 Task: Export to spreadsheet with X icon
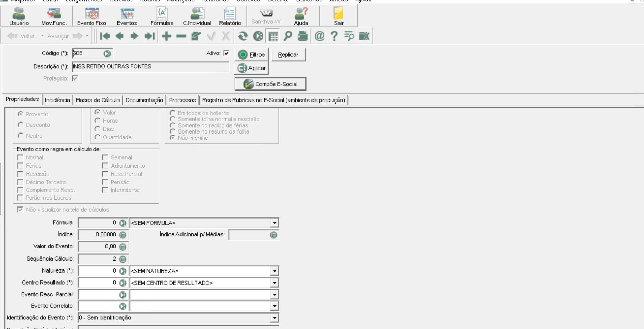364,36
